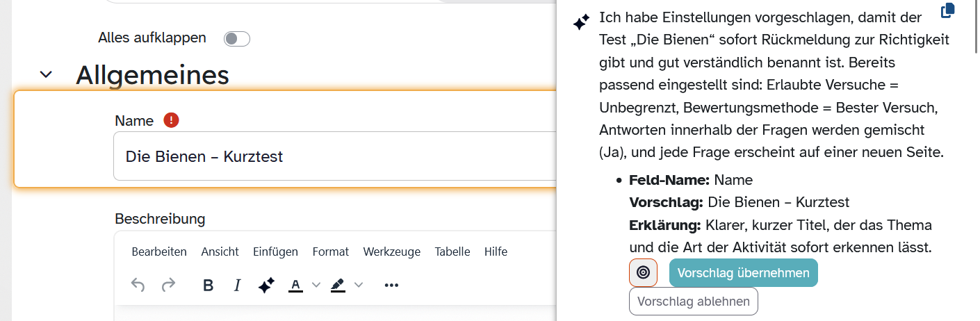Viewport: 980px width, 321px height.
Task: Click the red required-field icon next to Name
Action: tap(171, 120)
